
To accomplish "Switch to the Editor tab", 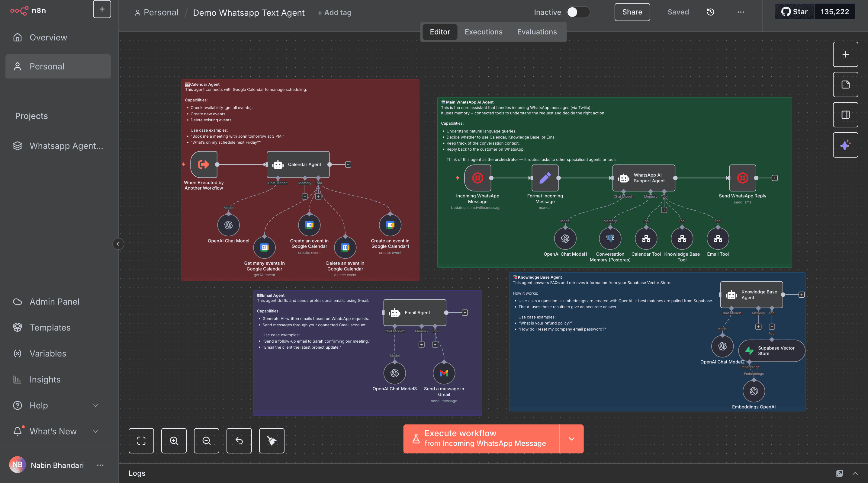I will [440, 32].
